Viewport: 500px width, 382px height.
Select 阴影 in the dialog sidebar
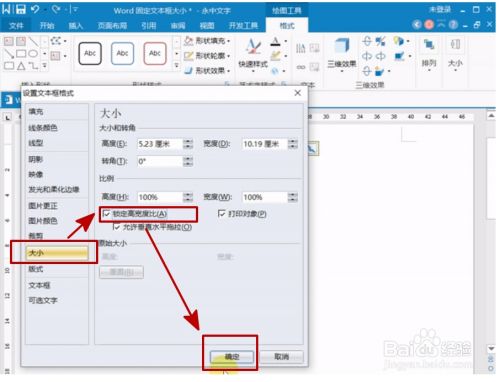[x=57, y=159]
